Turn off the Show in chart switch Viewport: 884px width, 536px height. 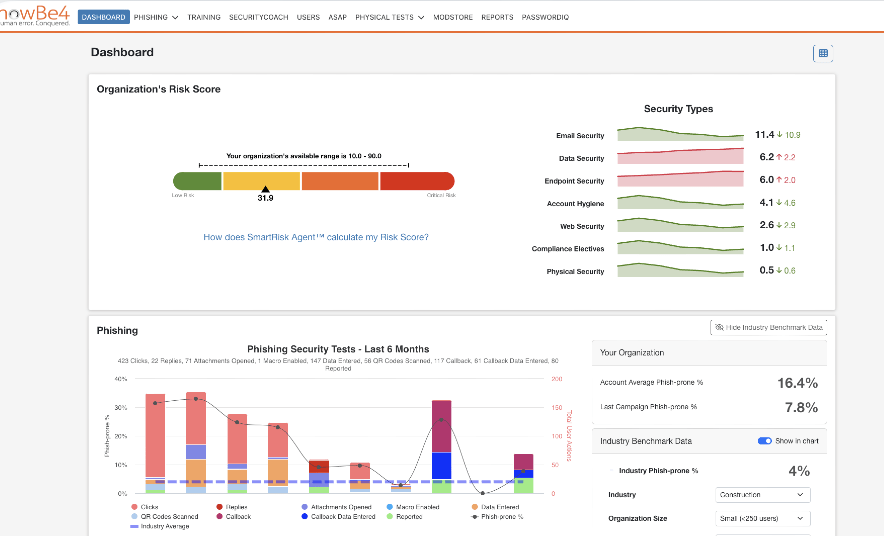tap(764, 441)
